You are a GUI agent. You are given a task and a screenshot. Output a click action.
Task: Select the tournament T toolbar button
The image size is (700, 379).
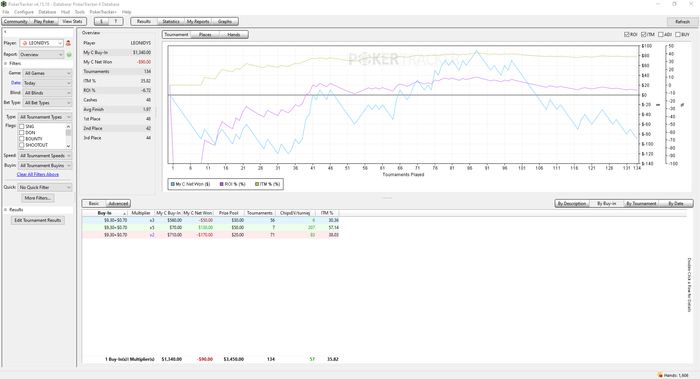coord(116,21)
